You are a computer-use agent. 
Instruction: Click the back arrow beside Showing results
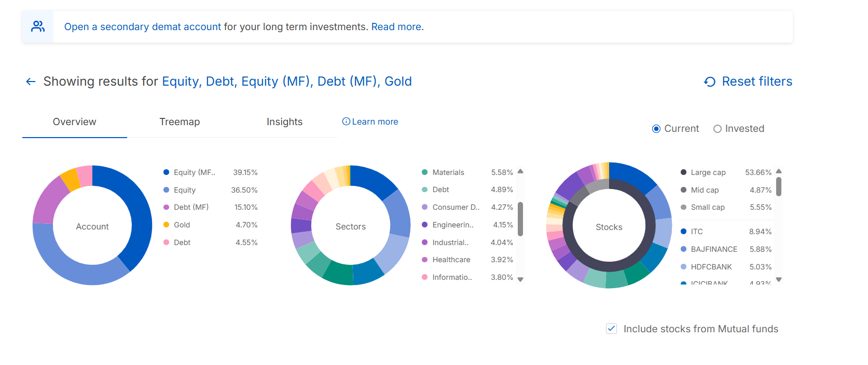click(31, 82)
